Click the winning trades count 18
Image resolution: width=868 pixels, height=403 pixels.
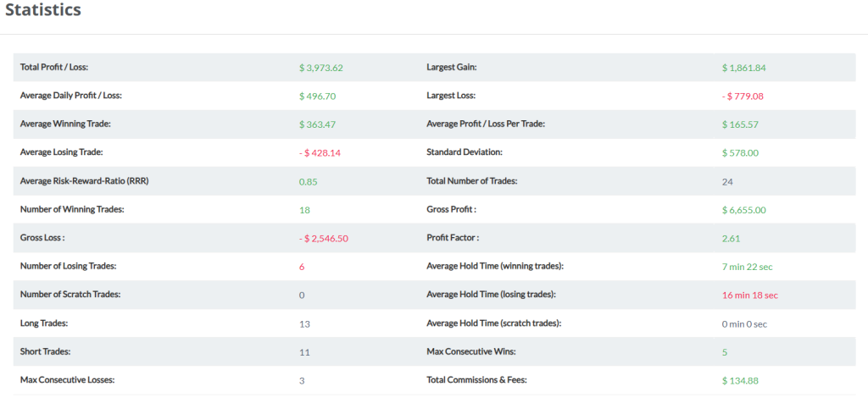pos(304,210)
